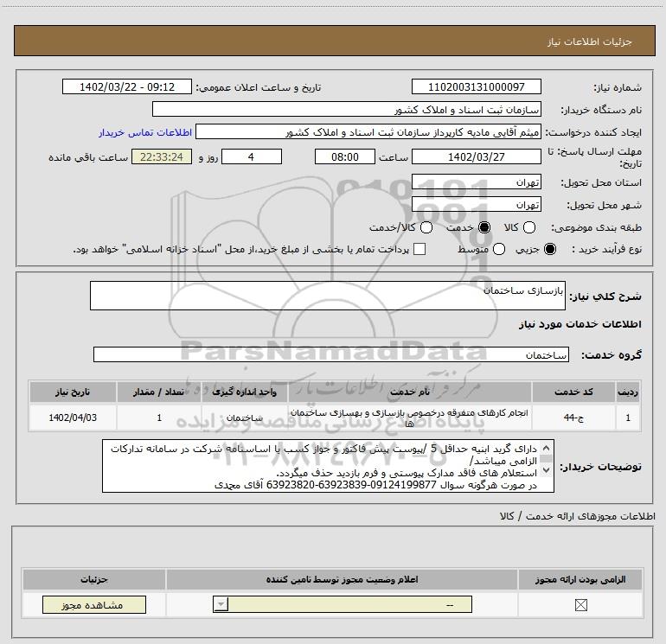Click the تاریخ نیاز column header
Screen dimensions: 666x644
(73, 392)
